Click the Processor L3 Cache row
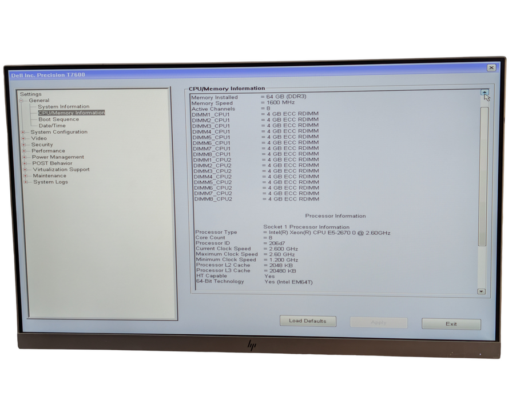Screen dimensions: 532x400 [x=246, y=270]
